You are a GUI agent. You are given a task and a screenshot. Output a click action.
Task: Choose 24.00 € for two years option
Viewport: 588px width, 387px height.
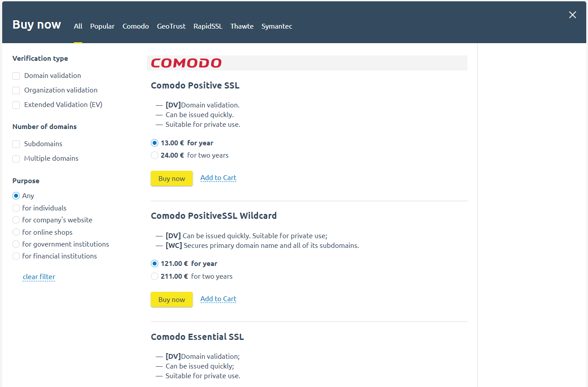(154, 155)
